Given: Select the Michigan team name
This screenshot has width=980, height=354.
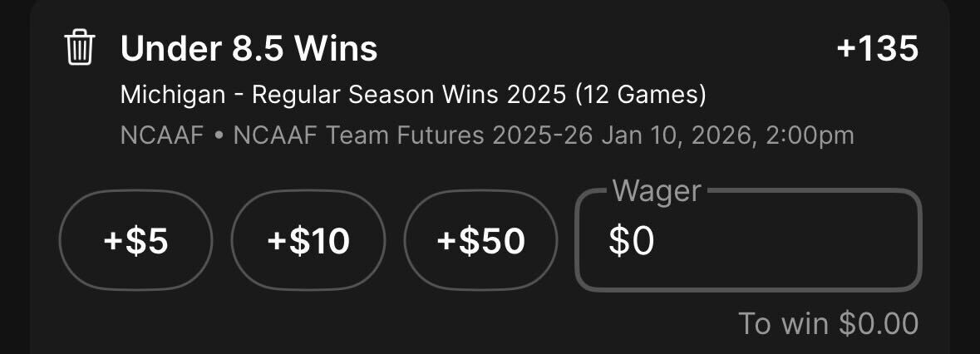Looking at the screenshot, I should pyautogui.click(x=173, y=95).
